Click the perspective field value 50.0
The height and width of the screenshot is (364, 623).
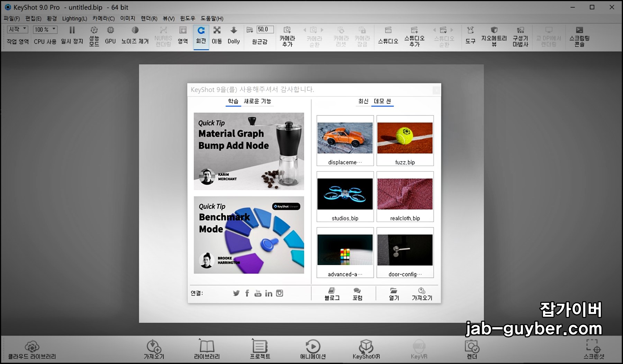point(265,29)
